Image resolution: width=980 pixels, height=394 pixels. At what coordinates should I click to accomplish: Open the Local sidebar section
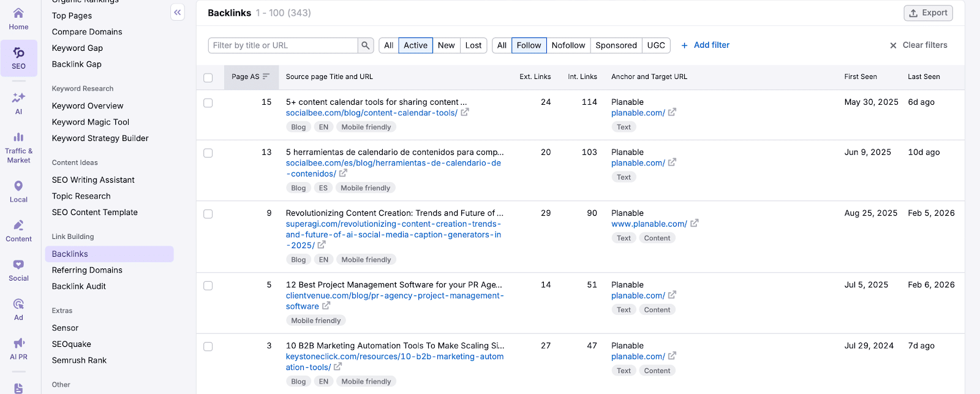coord(18,191)
